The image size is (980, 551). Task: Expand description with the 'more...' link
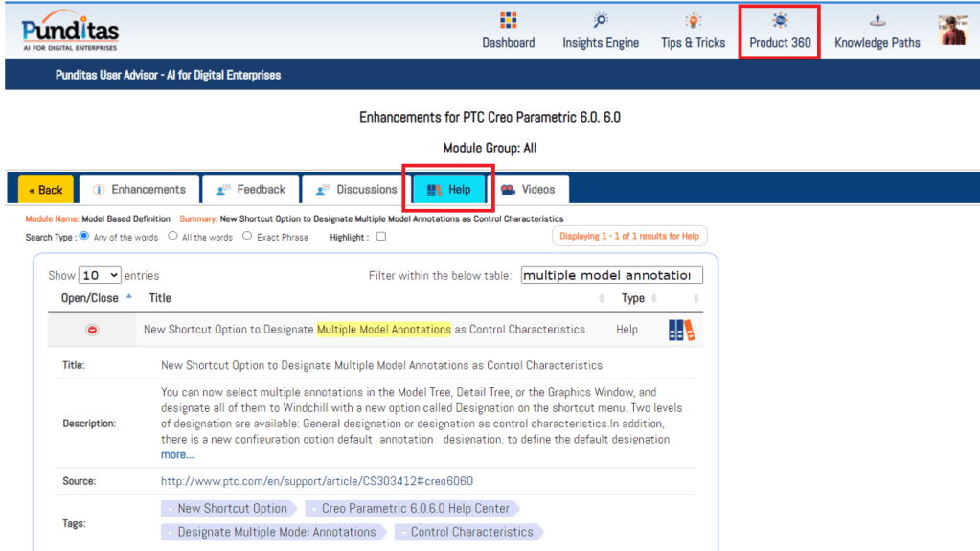click(177, 454)
